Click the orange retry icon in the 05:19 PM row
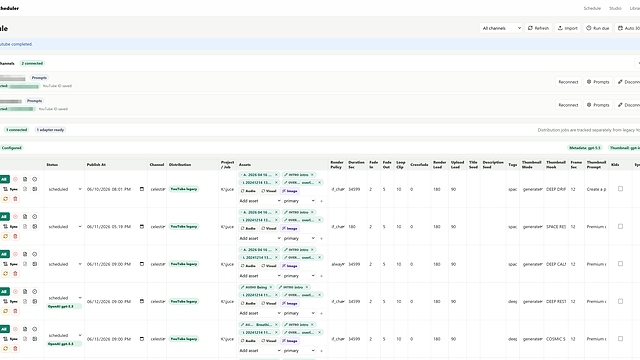 (x=5, y=236)
